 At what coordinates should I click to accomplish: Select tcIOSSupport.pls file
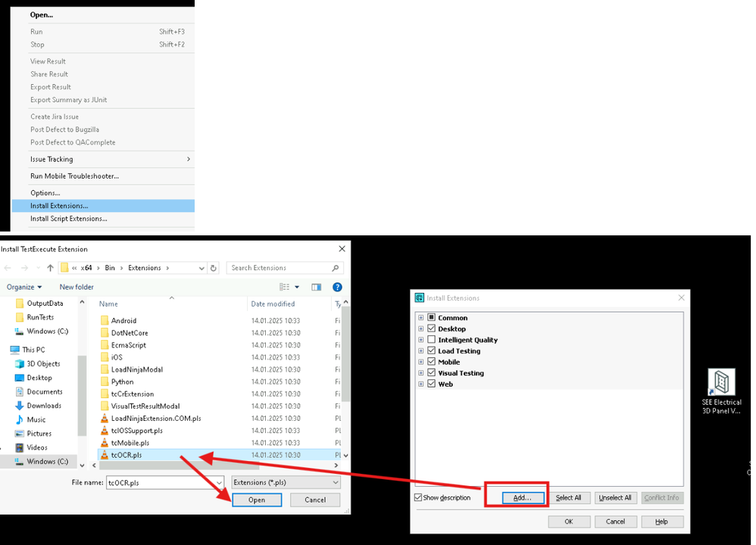(x=137, y=431)
